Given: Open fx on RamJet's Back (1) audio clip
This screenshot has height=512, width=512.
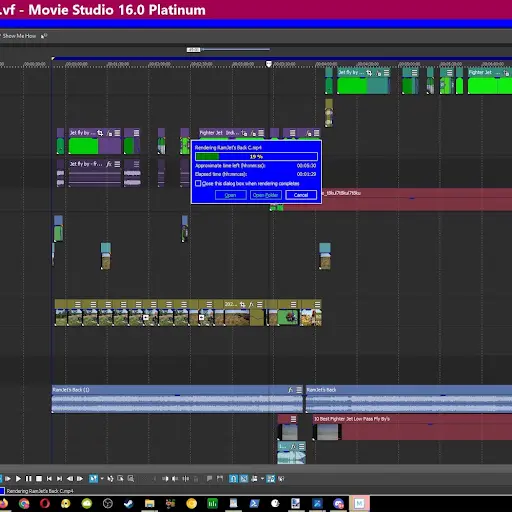Looking at the screenshot, I should pos(290,390).
